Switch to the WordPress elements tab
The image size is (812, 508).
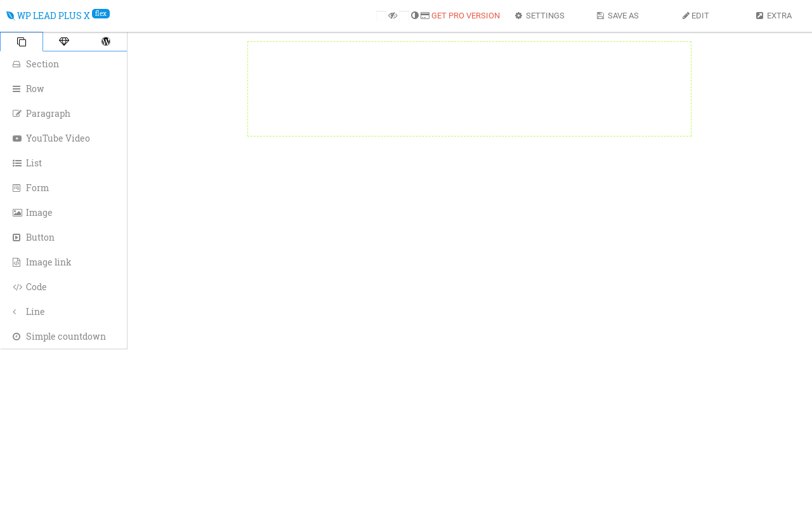pyautogui.click(x=106, y=42)
